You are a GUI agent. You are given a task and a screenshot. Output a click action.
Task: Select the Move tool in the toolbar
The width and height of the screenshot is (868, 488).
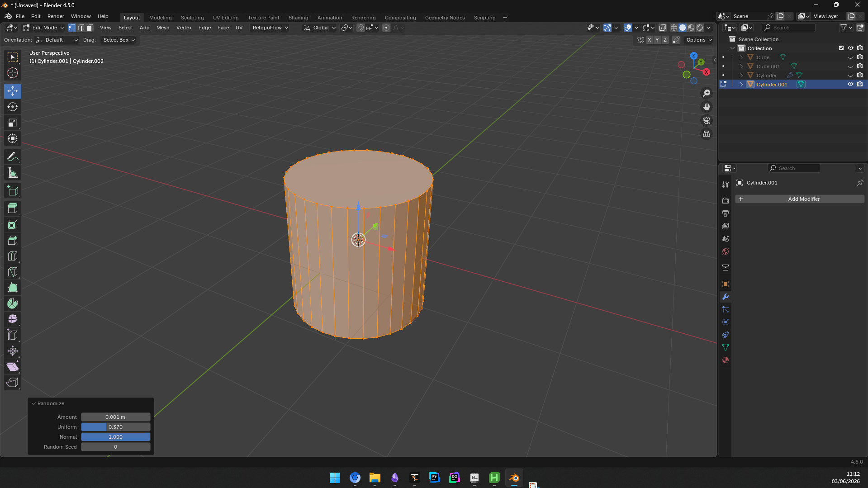coord(13,91)
